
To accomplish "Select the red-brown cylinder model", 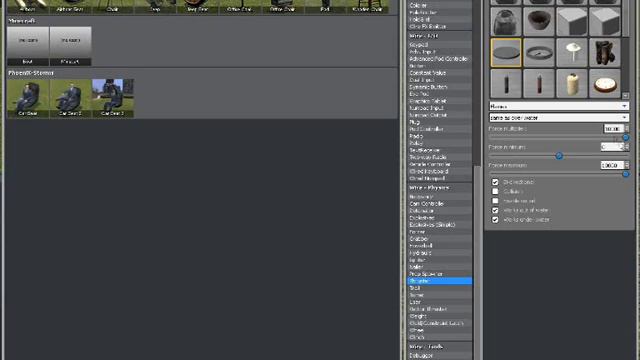I will 539,84.
